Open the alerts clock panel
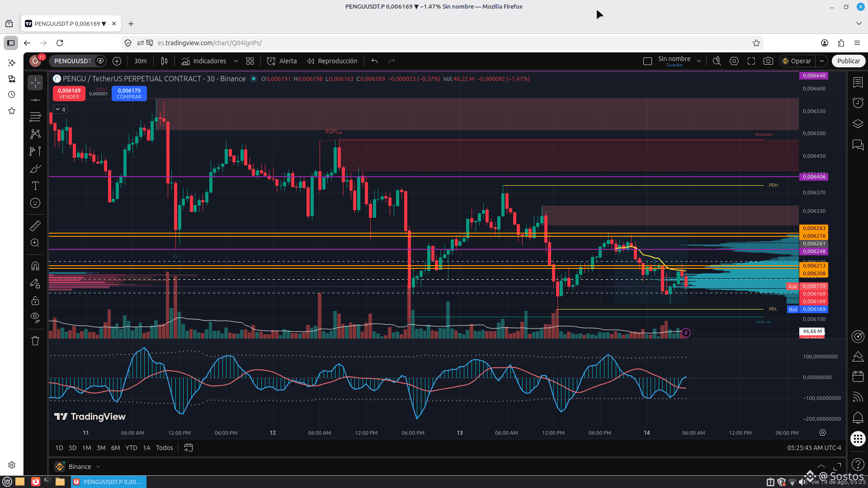The width and height of the screenshot is (868, 488). pyautogui.click(x=858, y=103)
